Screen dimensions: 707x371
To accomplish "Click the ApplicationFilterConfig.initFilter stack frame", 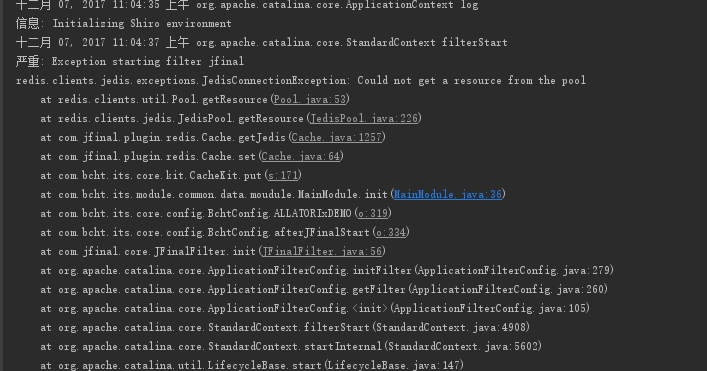I will click(327, 270).
